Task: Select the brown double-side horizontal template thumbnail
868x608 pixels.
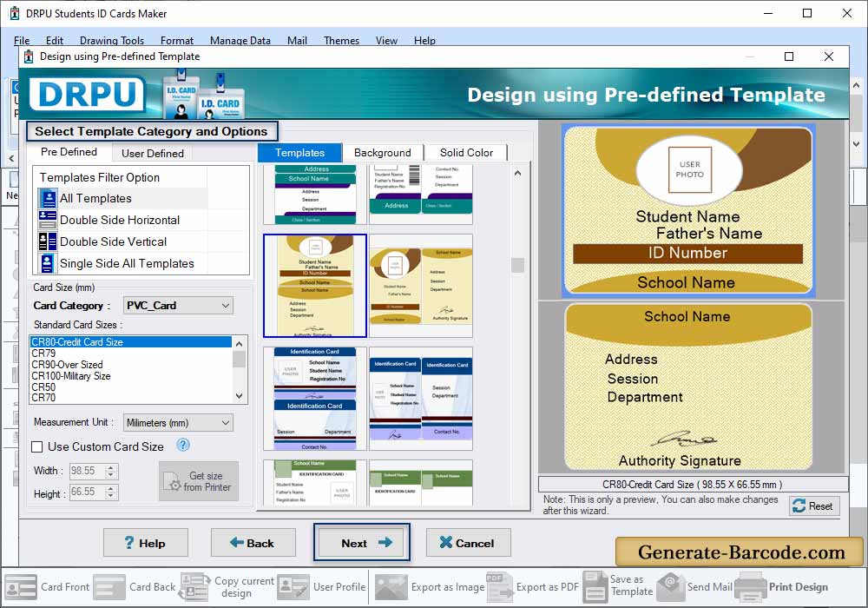Action: tap(421, 286)
